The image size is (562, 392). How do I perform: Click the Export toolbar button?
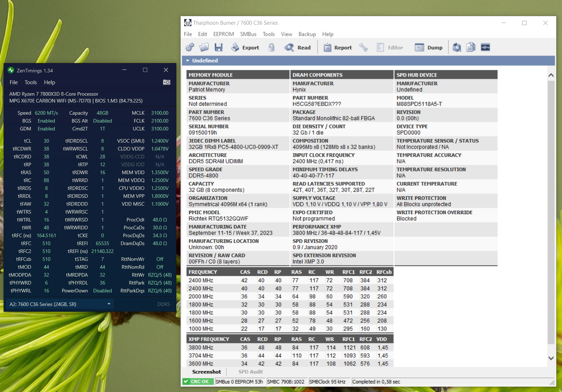(x=245, y=47)
